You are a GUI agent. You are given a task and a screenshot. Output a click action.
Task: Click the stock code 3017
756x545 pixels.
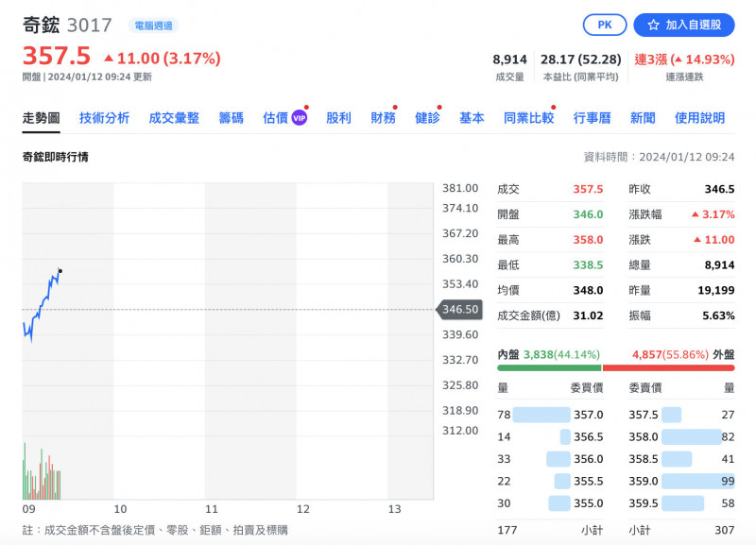(89, 26)
